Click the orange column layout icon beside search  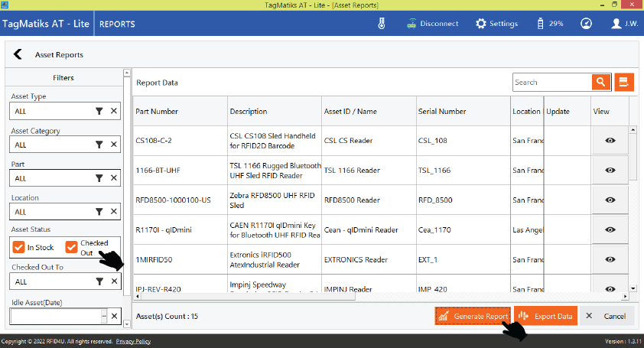(625, 83)
